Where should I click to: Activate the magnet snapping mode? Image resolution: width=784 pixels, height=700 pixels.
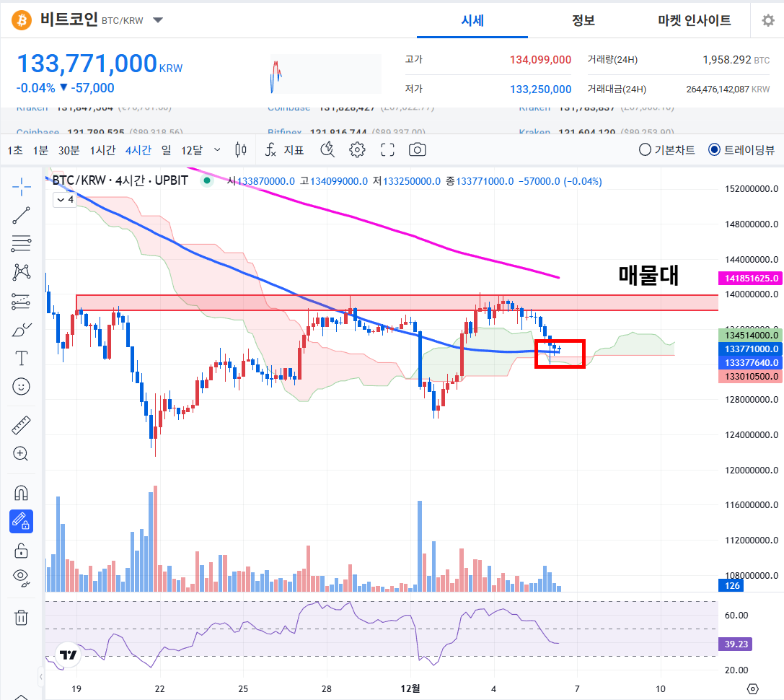(x=21, y=492)
